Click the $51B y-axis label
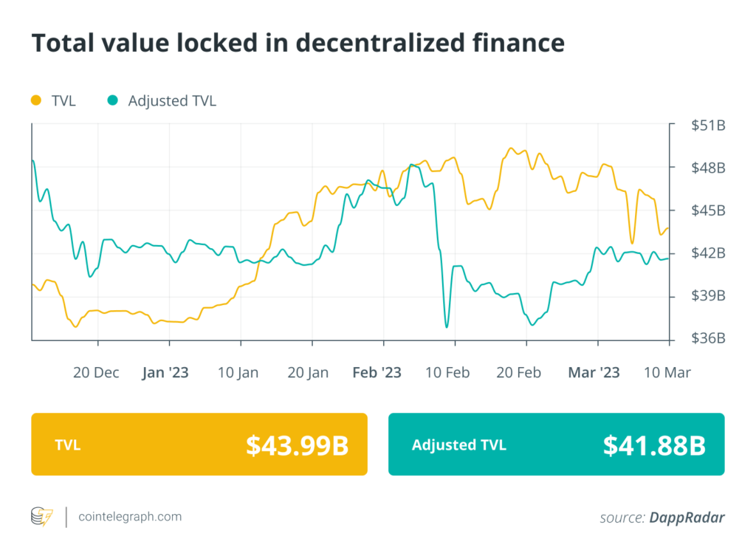The image size is (756, 559). 708,126
